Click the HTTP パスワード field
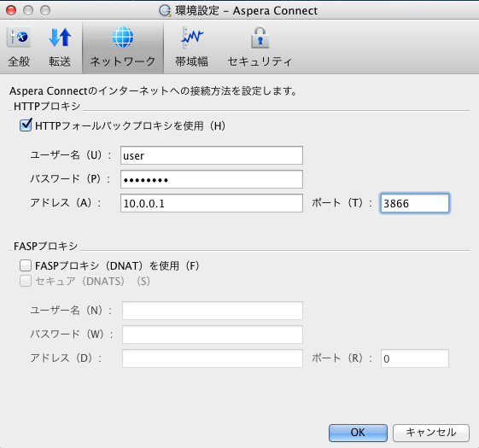The image size is (479, 448). (x=212, y=179)
